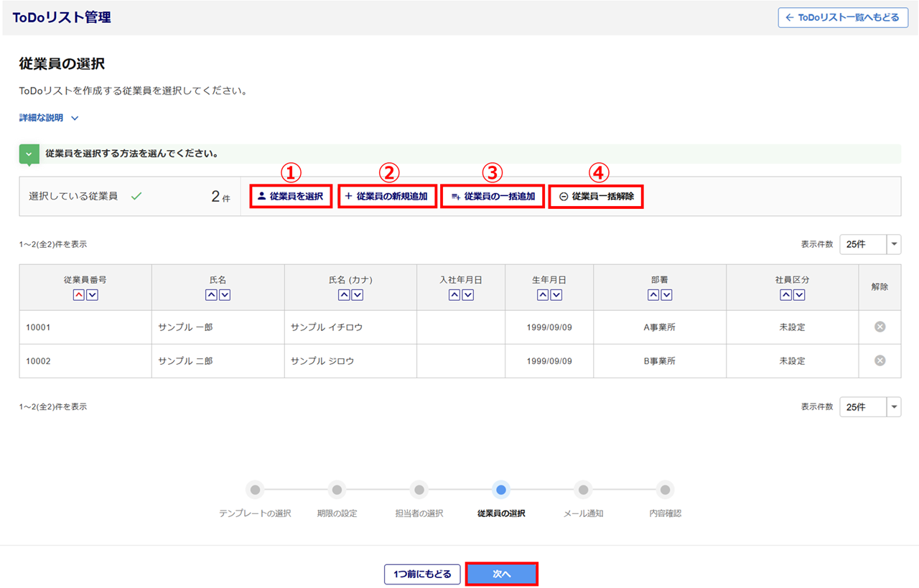
Task: Sort 生年月日 column ascending arrow
Action: [x=543, y=295]
